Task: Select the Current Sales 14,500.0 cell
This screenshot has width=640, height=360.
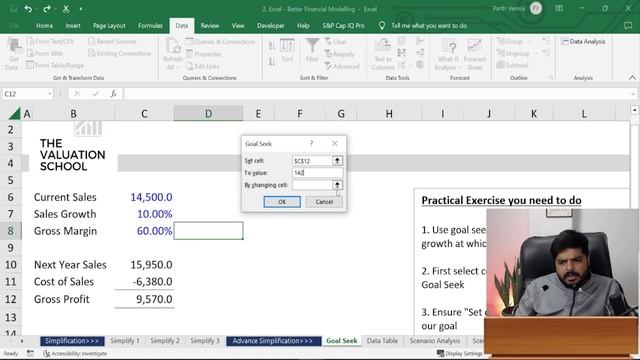Action: [144, 197]
